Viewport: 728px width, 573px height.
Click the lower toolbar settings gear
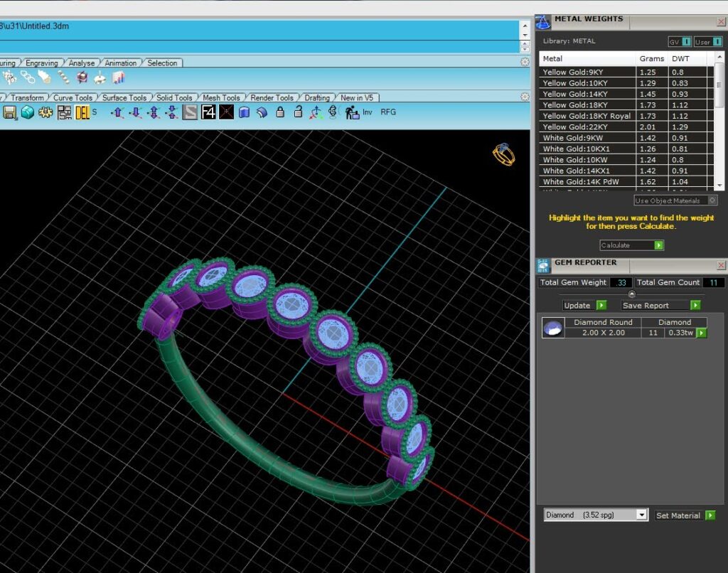[525, 97]
